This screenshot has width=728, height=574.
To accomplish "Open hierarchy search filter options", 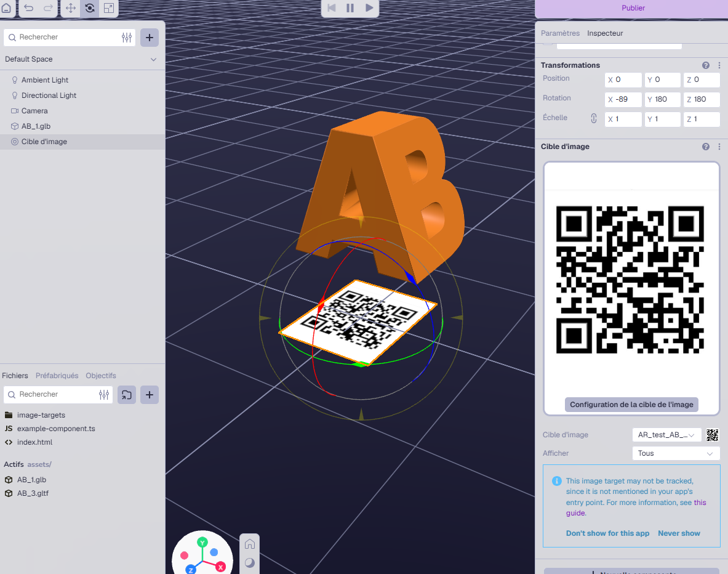I will (127, 37).
